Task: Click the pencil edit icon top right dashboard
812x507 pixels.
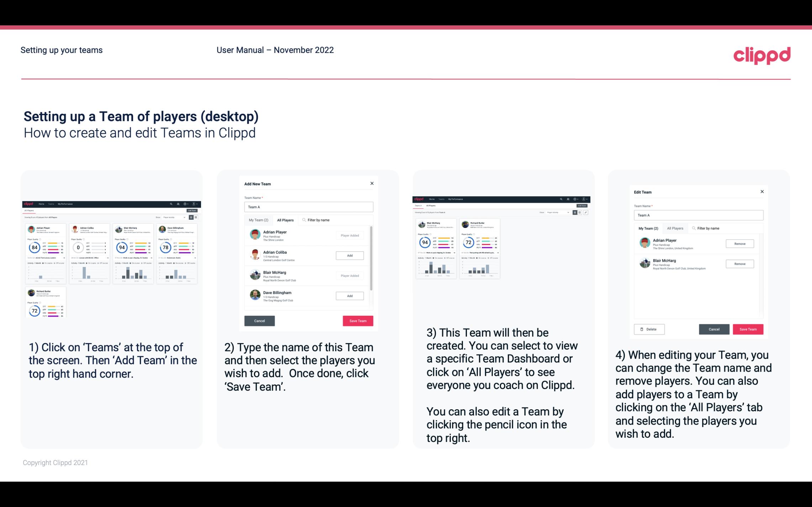Action: [586, 212]
